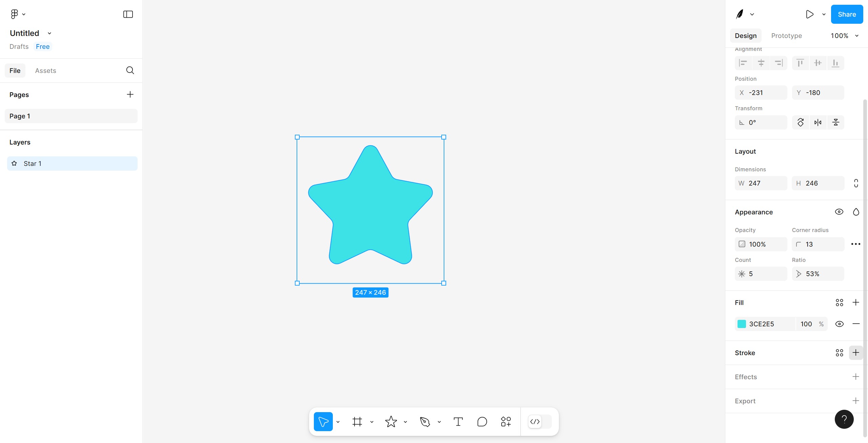Click the user avatar feather icon

pos(740,14)
